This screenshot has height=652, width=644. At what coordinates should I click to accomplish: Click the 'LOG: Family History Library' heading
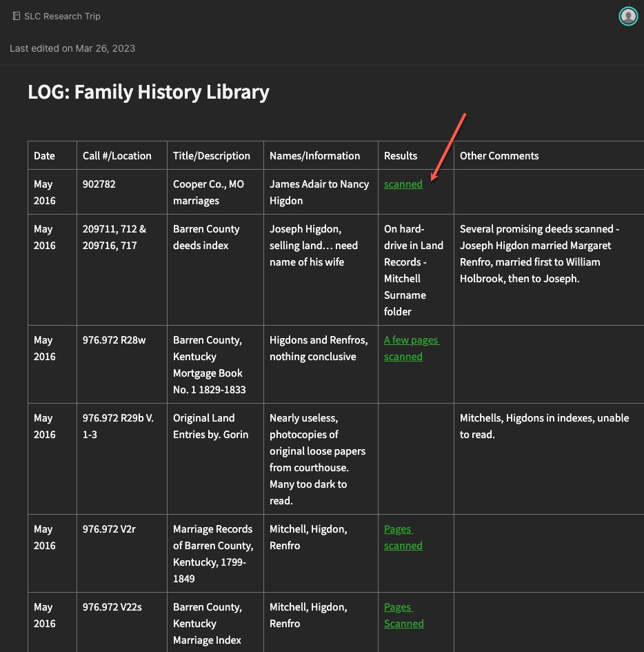148,92
